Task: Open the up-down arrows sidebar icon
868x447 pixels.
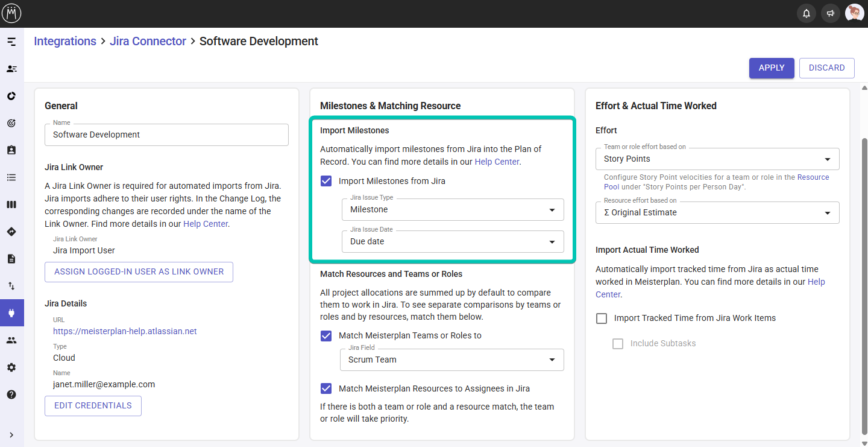Action: 11,286
